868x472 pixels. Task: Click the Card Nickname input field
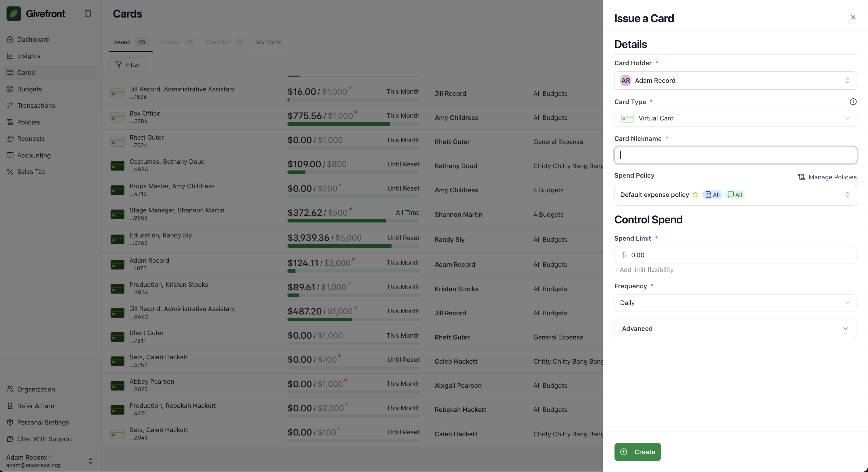[x=735, y=155]
